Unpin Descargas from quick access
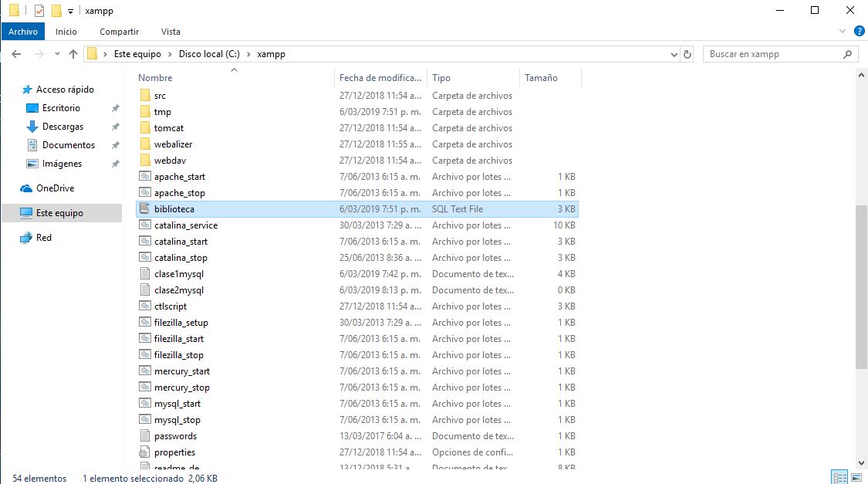The width and height of the screenshot is (868, 484). point(115,127)
